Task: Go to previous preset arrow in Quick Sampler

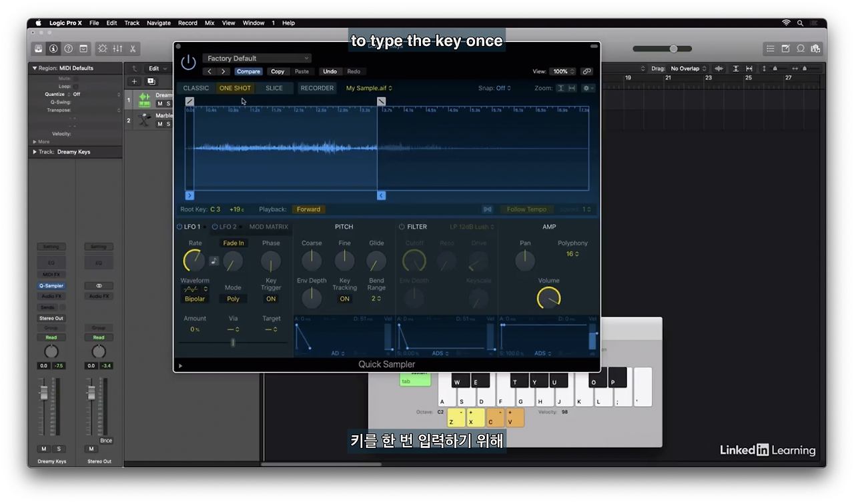Action: pyautogui.click(x=209, y=71)
